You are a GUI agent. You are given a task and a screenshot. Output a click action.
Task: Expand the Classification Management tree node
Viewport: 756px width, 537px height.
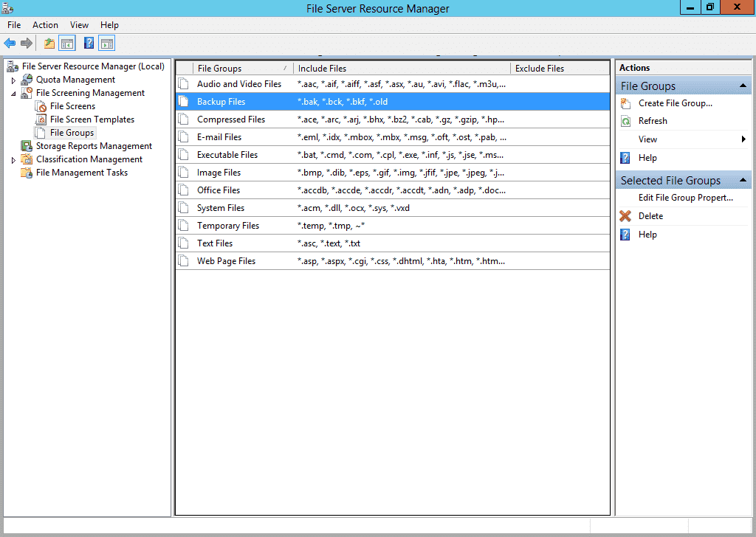[x=13, y=160]
